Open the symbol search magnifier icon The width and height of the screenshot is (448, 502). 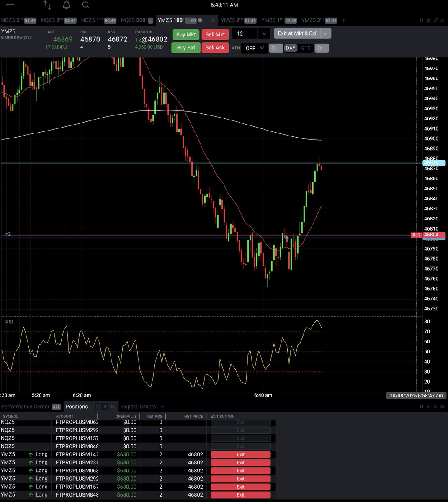(x=85, y=5)
